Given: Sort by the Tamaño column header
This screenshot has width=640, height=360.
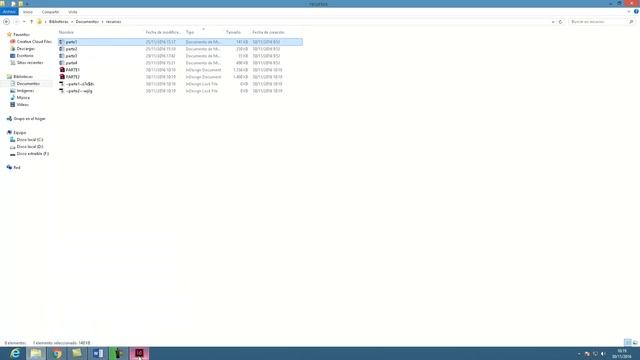Looking at the screenshot, I should [x=233, y=32].
